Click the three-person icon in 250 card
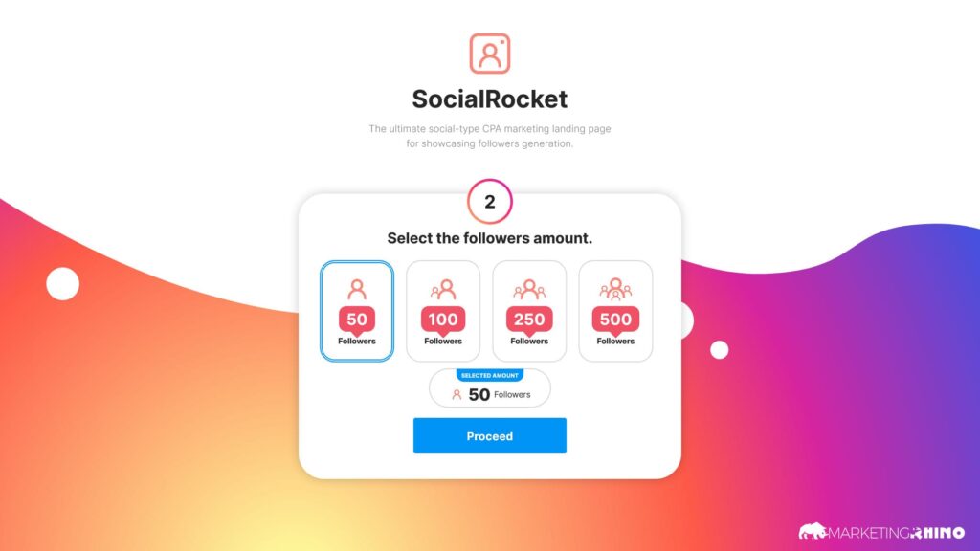The height and width of the screenshot is (551, 980). click(x=529, y=289)
